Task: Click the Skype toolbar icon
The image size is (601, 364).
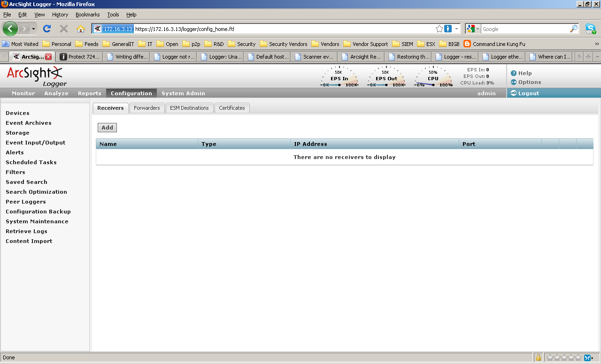Action: (591, 29)
